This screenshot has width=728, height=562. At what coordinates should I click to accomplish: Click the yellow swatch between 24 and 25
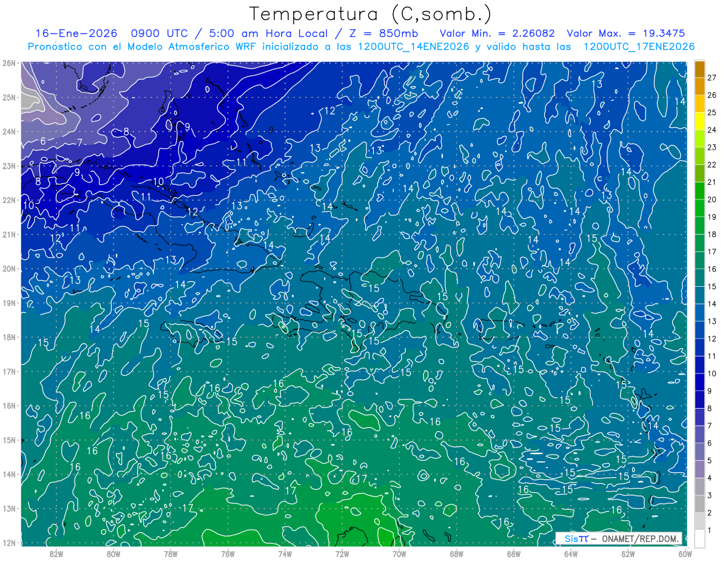[x=699, y=121]
